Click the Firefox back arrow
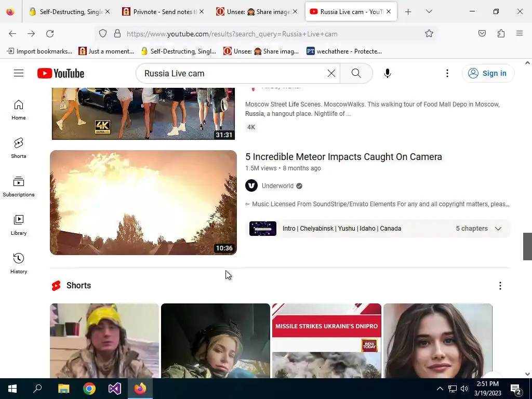 tap(12, 34)
